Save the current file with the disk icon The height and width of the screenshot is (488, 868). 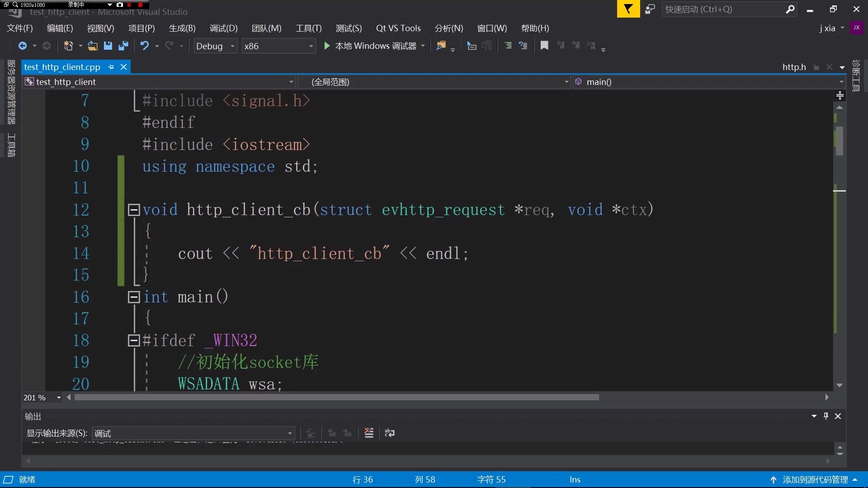(x=108, y=46)
